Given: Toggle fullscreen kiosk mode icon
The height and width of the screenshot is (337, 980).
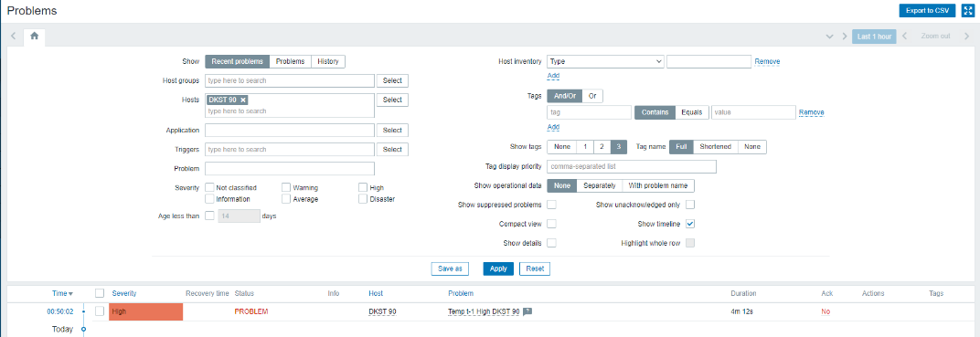Looking at the screenshot, I should tap(967, 11).
